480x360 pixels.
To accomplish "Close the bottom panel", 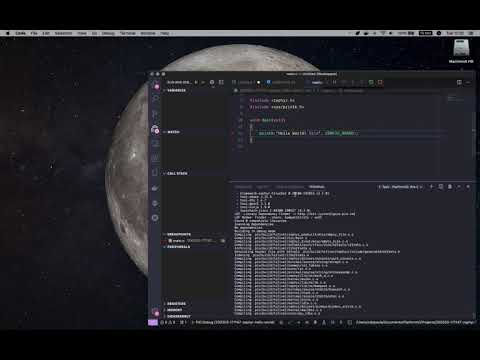I will pyautogui.click(x=468, y=187).
